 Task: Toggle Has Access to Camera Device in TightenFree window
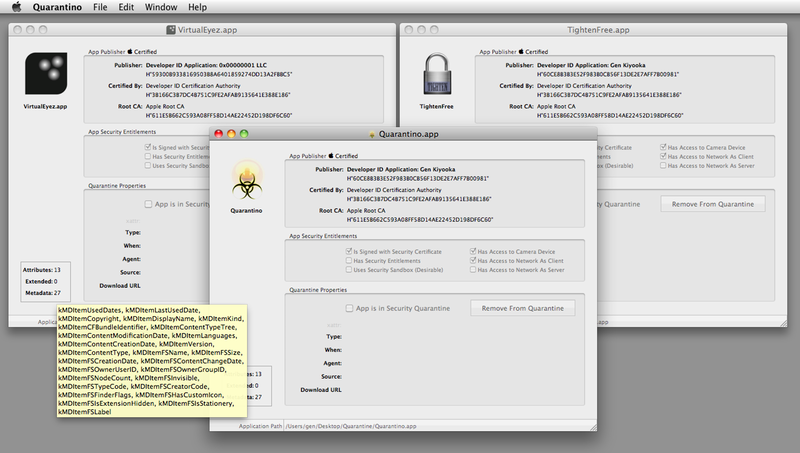pos(663,147)
